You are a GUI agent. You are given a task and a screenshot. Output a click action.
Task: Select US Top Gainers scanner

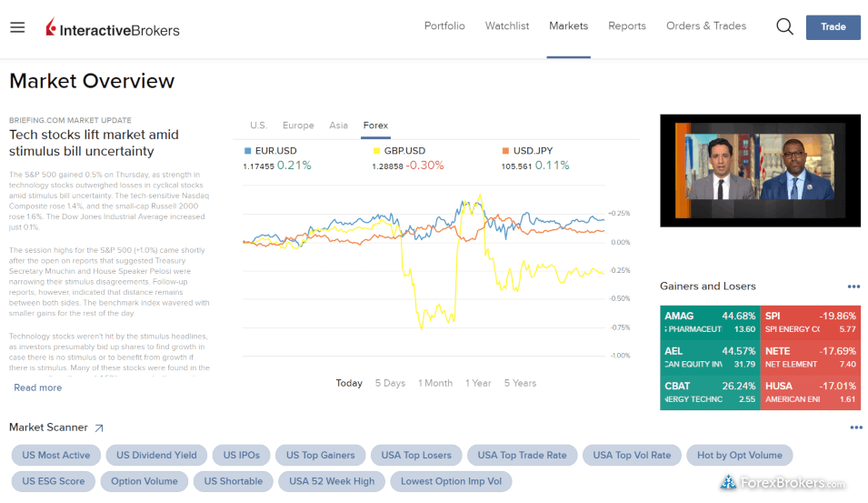[x=321, y=456]
